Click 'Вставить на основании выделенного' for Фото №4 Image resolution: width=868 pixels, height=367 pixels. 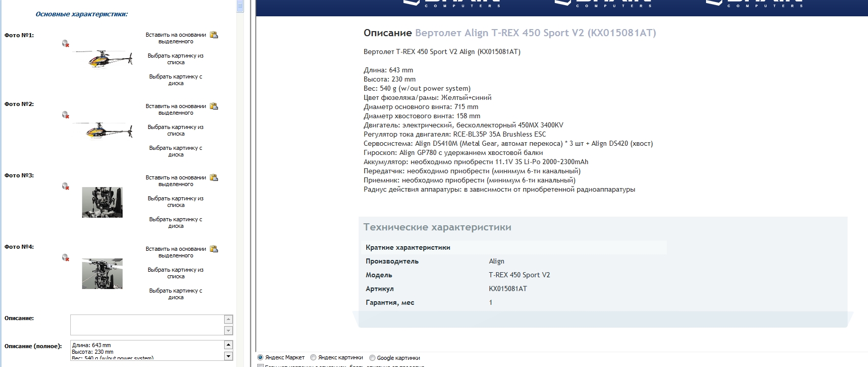pyautogui.click(x=176, y=252)
